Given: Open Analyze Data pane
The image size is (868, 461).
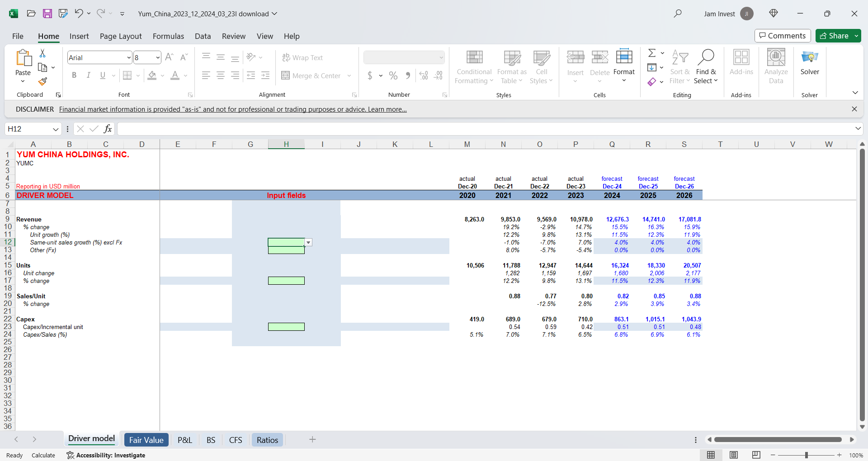Looking at the screenshot, I should 776,67.
